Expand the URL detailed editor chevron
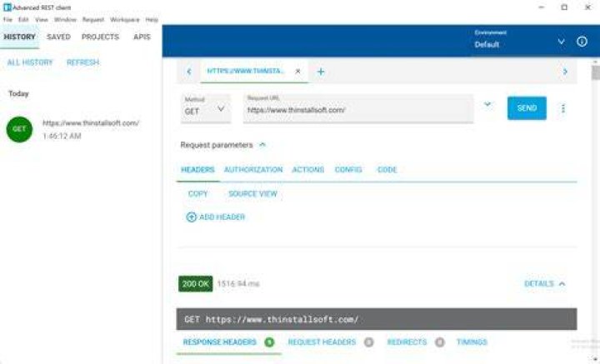The height and width of the screenshot is (364, 600). point(487,104)
